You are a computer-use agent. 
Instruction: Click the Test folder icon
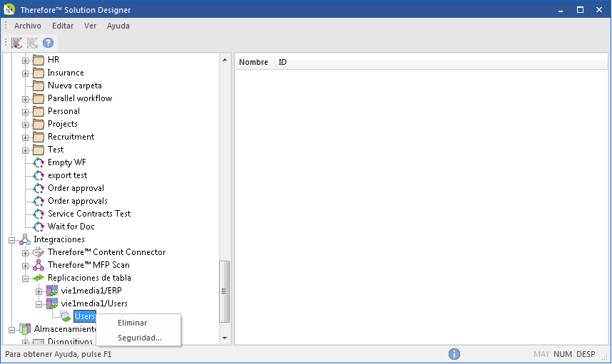point(39,150)
